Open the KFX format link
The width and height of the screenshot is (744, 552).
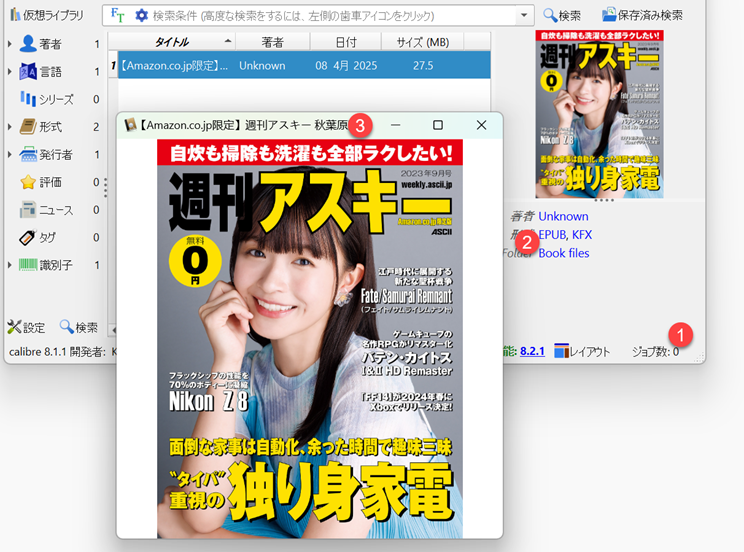pyautogui.click(x=582, y=235)
